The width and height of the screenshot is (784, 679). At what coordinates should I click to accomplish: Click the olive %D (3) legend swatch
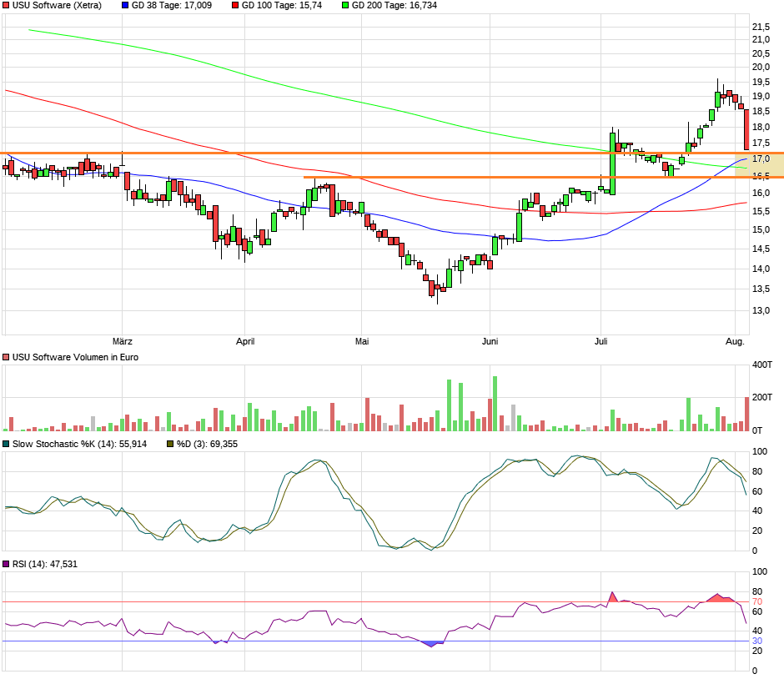(x=170, y=444)
